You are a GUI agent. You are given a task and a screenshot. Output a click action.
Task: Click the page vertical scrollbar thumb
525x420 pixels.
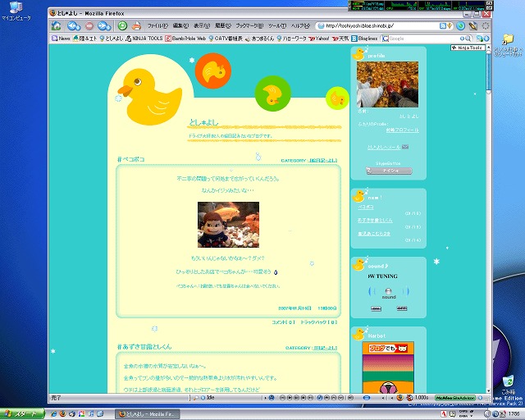pos(489,71)
